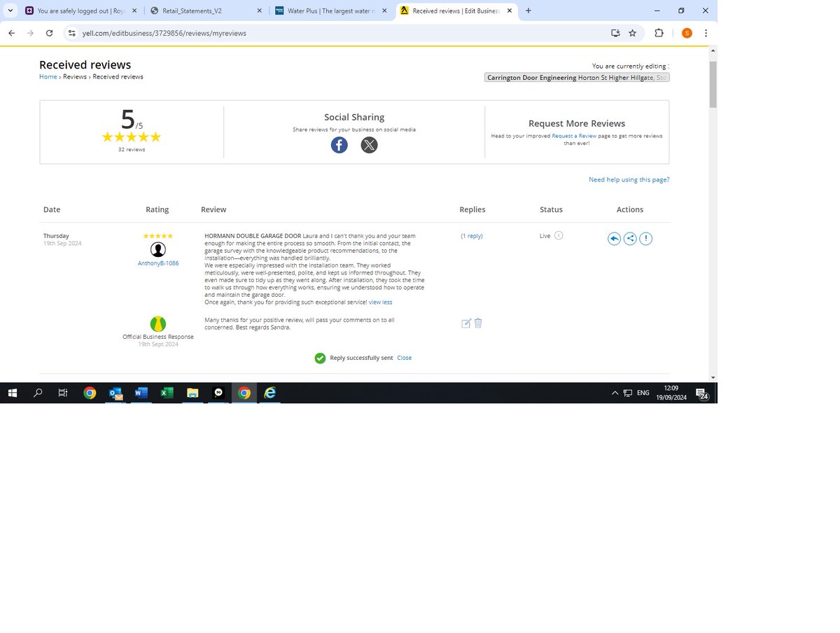Screen dimensions: 840x633
Task: Open Excel from the taskbar
Action: pos(167,393)
